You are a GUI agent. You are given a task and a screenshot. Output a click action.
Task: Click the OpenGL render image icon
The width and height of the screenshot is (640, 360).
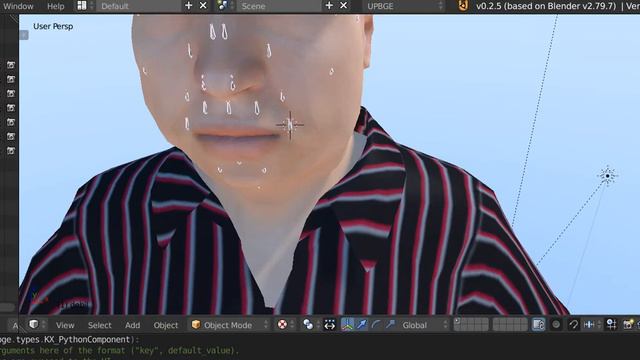tap(628, 325)
